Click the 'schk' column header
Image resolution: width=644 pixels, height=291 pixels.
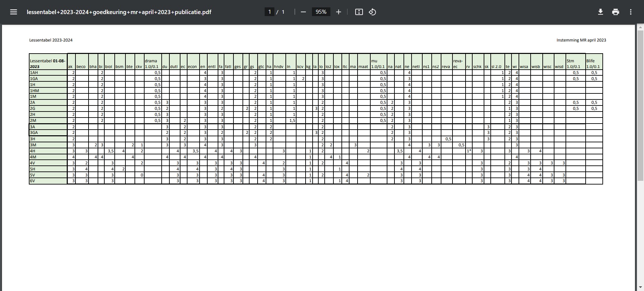(478, 62)
